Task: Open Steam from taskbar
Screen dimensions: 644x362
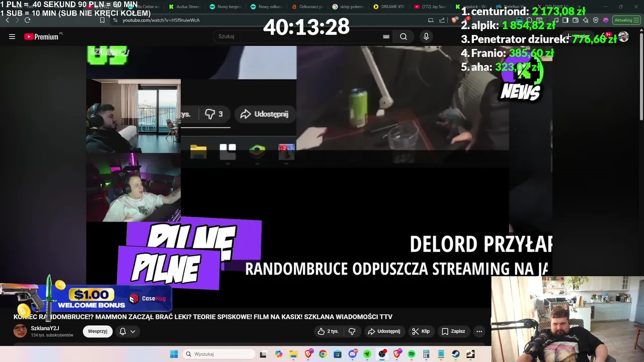Action: tap(456, 354)
